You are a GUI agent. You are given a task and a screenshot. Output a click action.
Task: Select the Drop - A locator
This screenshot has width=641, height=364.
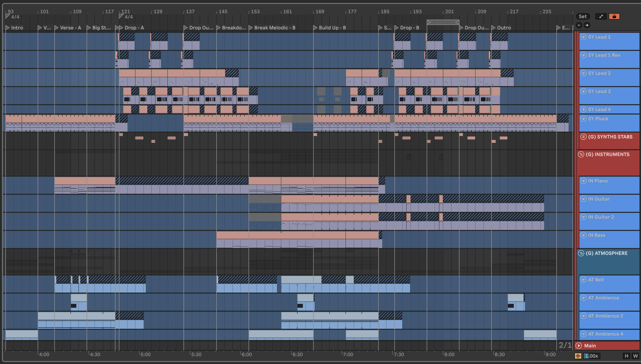click(134, 28)
